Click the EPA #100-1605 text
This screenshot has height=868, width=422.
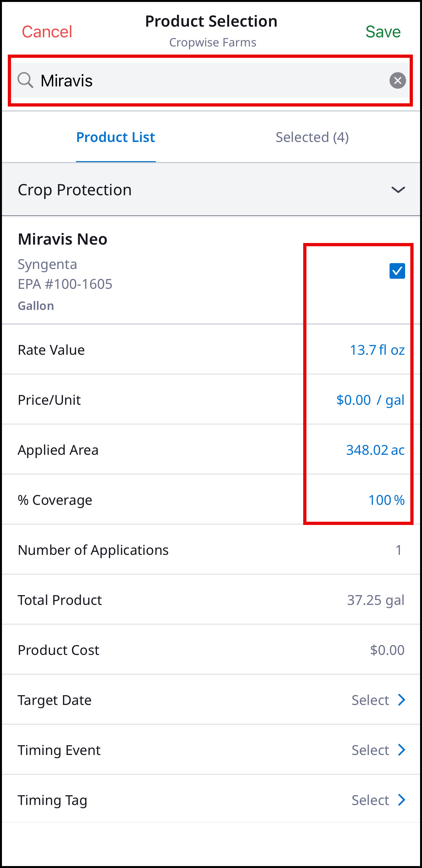point(65,284)
